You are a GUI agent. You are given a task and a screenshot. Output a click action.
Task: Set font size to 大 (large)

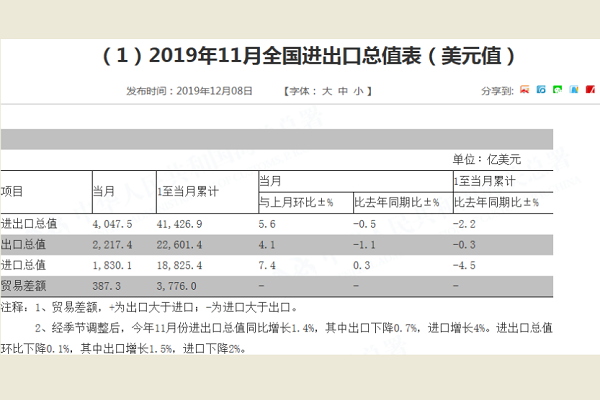pyautogui.click(x=327, y=91)
